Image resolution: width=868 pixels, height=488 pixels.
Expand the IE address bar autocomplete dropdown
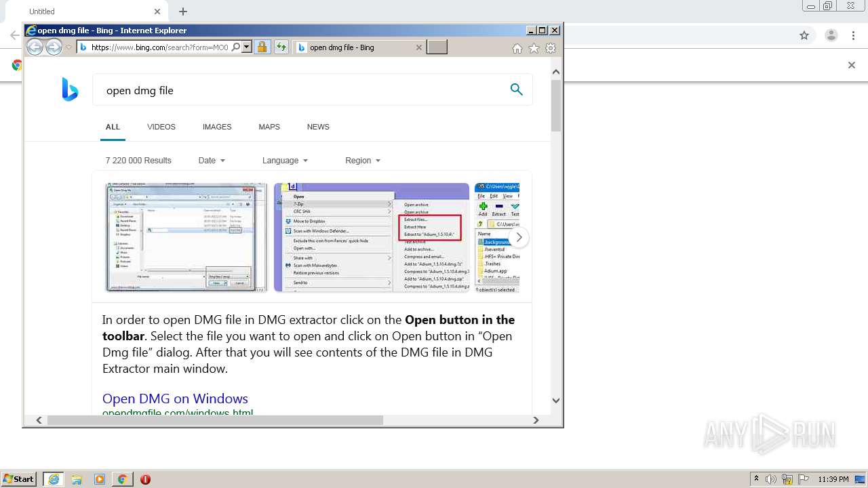click(x=247, y=47)
